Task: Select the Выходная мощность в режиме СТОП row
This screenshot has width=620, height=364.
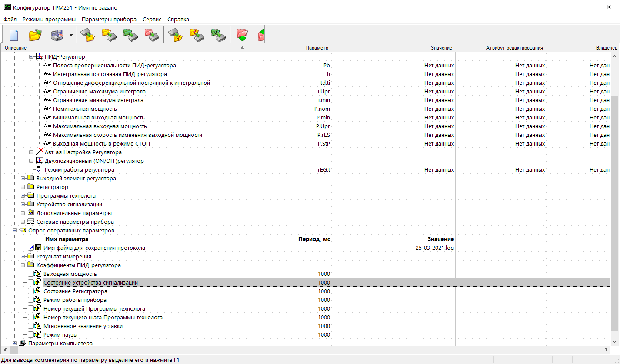Action: (307, 144)
